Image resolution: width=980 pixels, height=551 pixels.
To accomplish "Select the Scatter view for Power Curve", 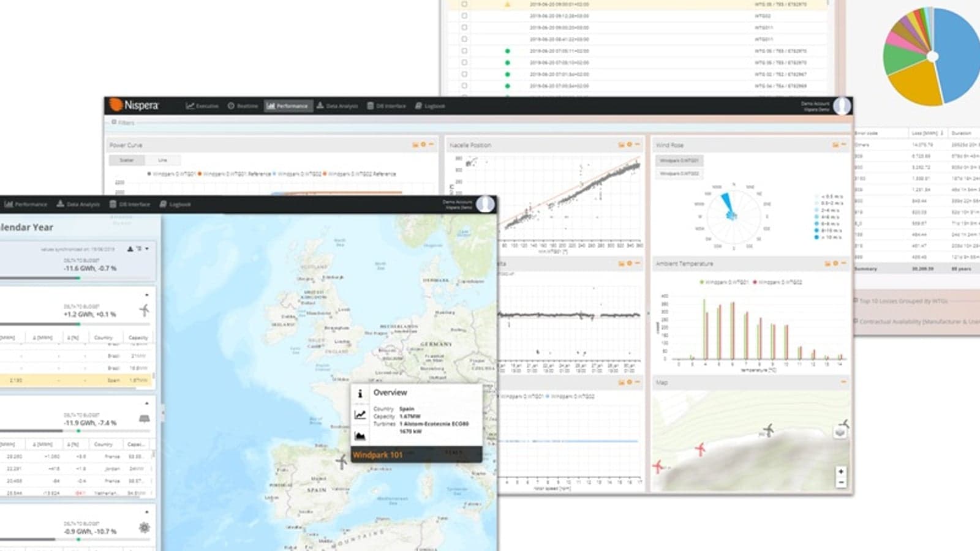I will (127, 160).
